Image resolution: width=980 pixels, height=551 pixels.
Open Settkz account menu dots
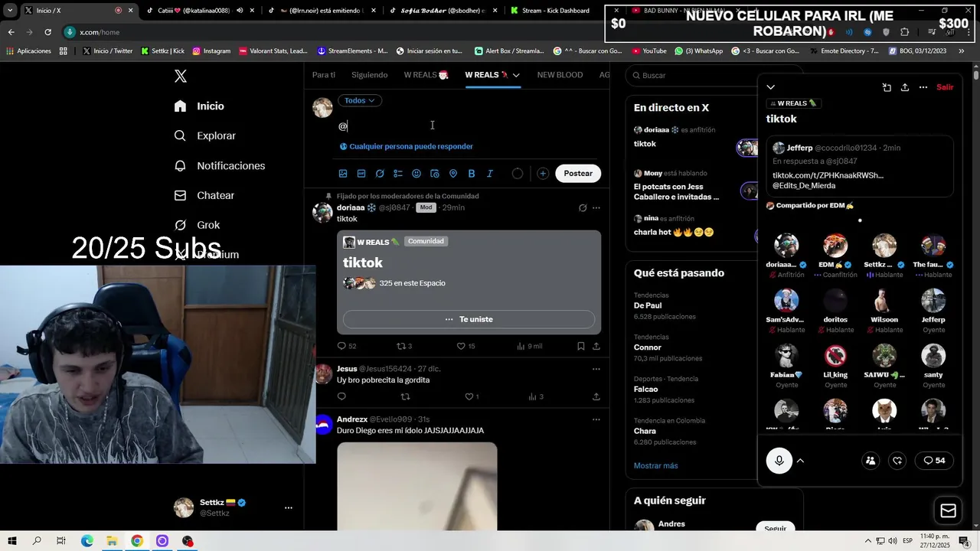click(x=288, y=507)
